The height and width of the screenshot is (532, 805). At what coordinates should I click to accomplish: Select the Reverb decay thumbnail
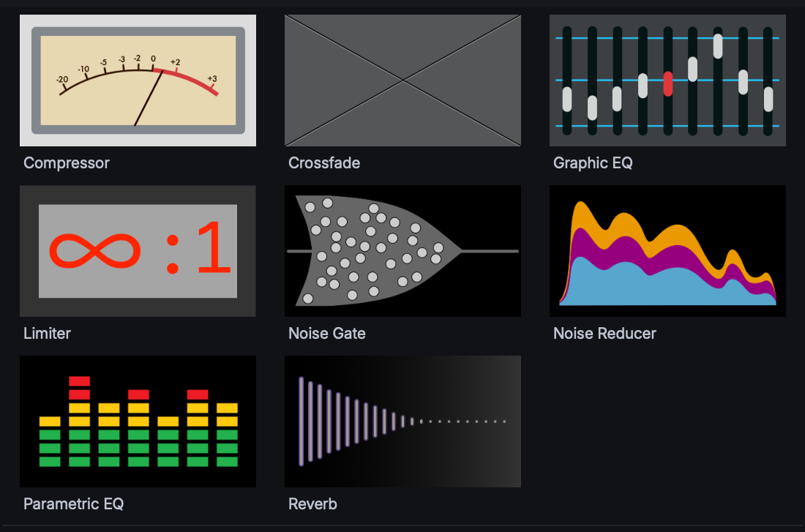402,422
